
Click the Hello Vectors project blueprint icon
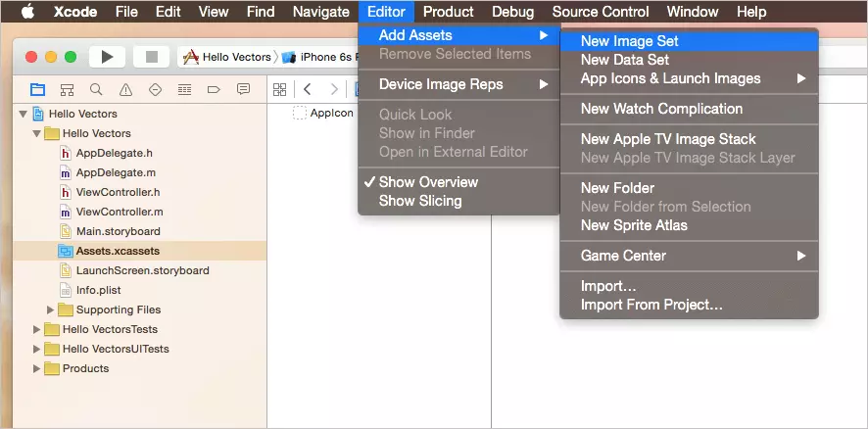pyautogui.click(x=38, y=114)
